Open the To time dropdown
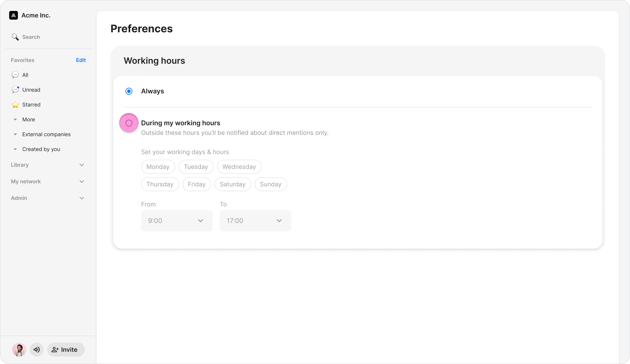 (255, 221)
